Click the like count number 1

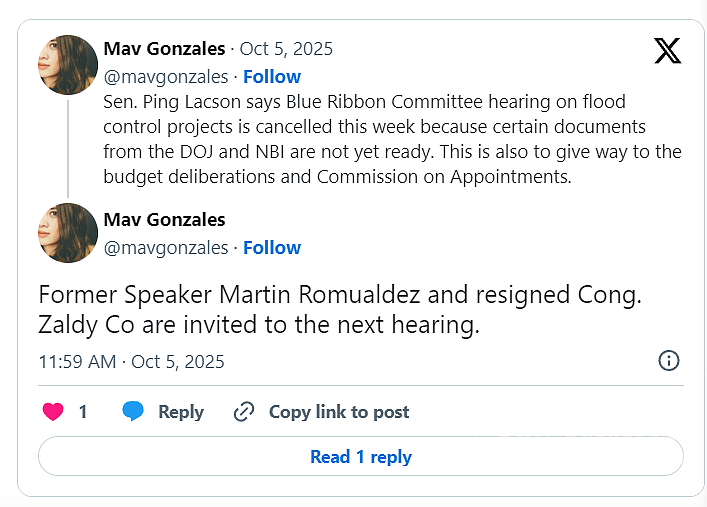[83, 412]
